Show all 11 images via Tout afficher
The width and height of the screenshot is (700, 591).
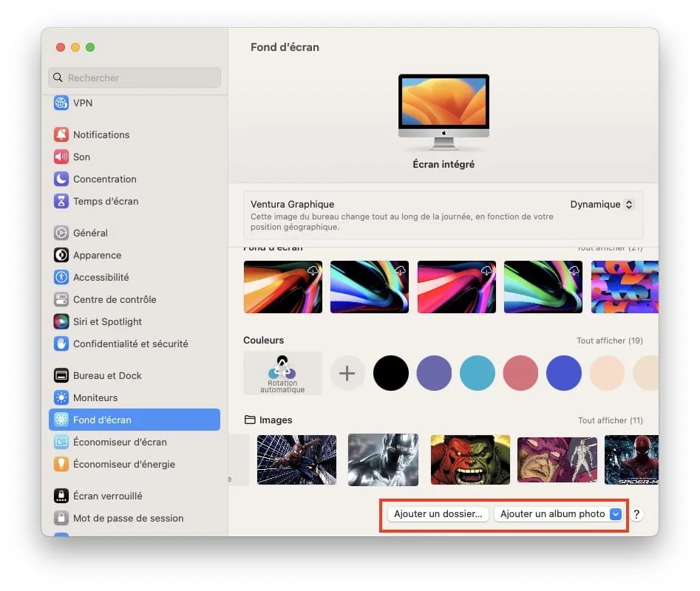pyautogui.click(x=610, y=420)
